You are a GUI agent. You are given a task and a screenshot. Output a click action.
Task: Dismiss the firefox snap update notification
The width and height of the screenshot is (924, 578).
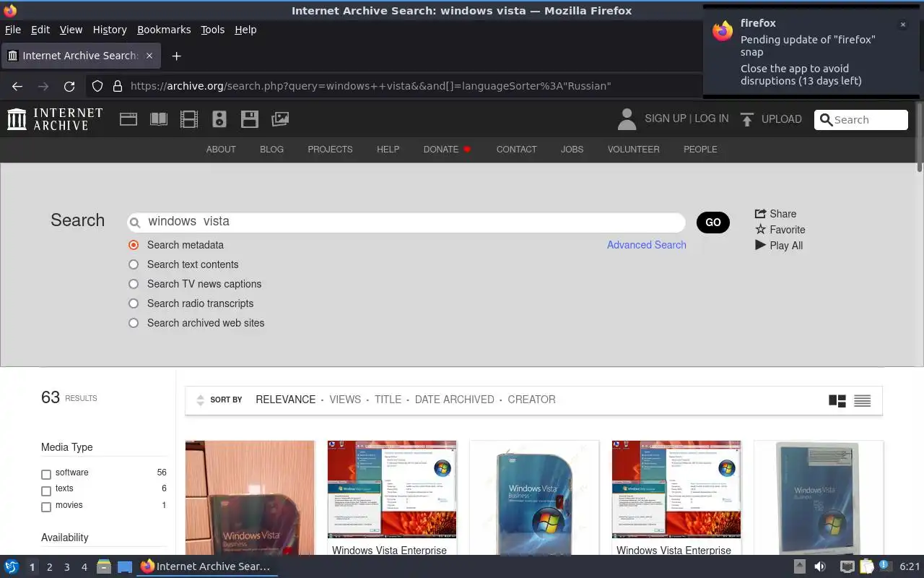[902, 25]
